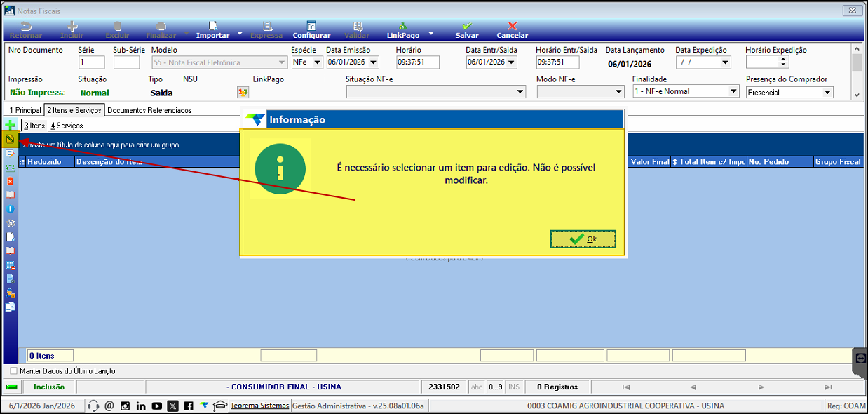Click the LinkPago numbered icon beside NSU

pos(243,92)
